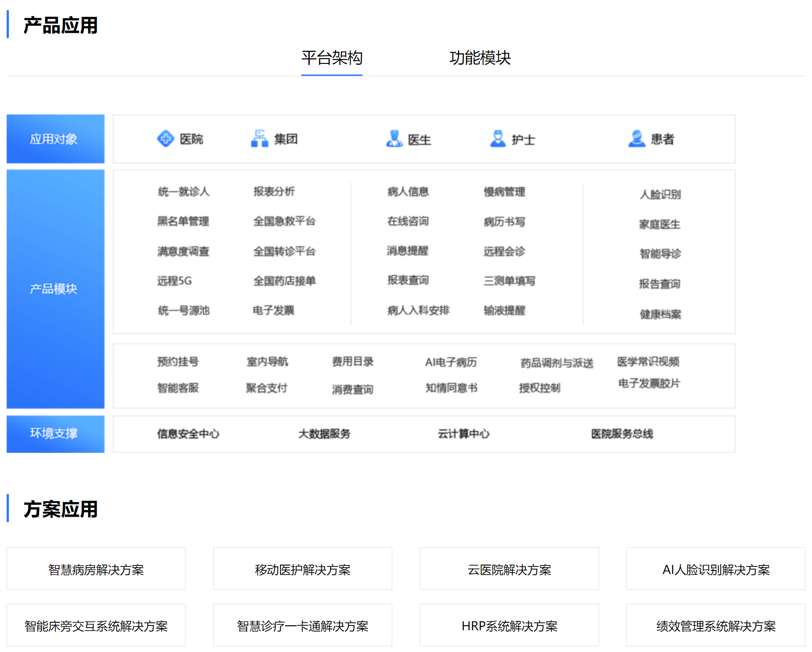Open the 功能模块 tab

click(x=480, y=58)
